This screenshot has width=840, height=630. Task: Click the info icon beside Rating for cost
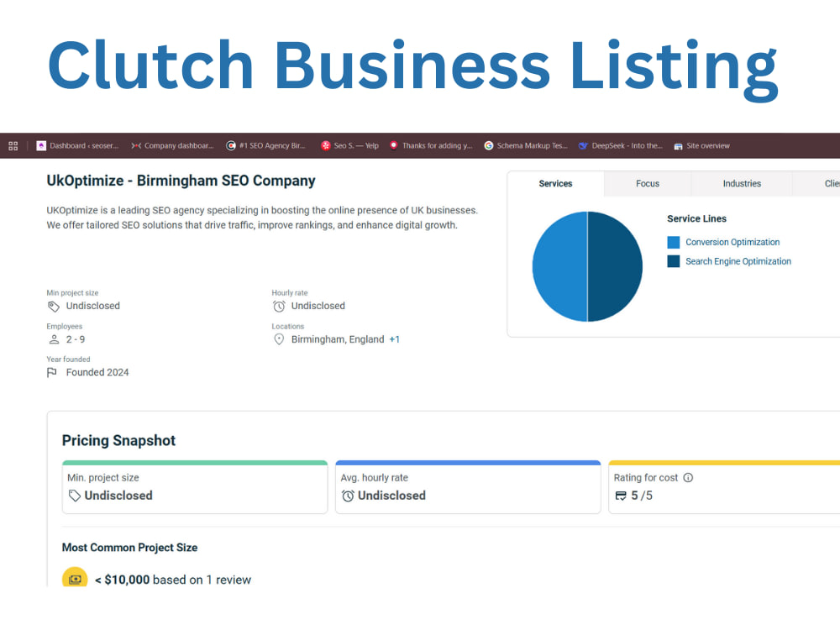689,477
